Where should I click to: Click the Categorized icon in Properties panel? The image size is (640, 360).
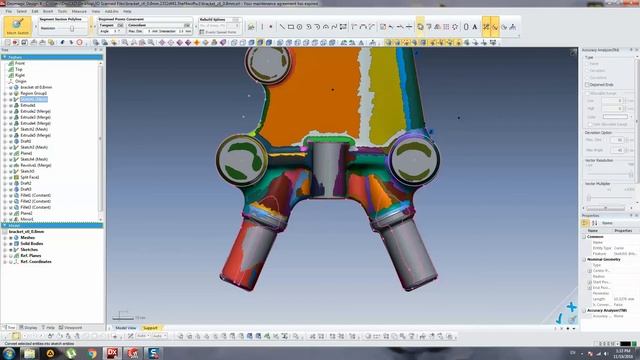coord(585,223)
